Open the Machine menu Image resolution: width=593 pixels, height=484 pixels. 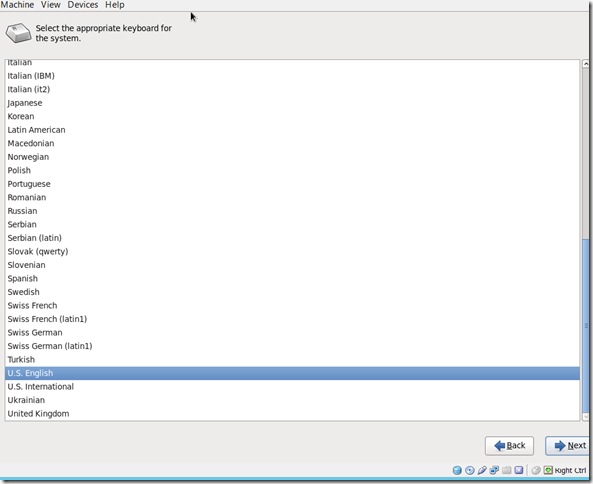point(17,5)
